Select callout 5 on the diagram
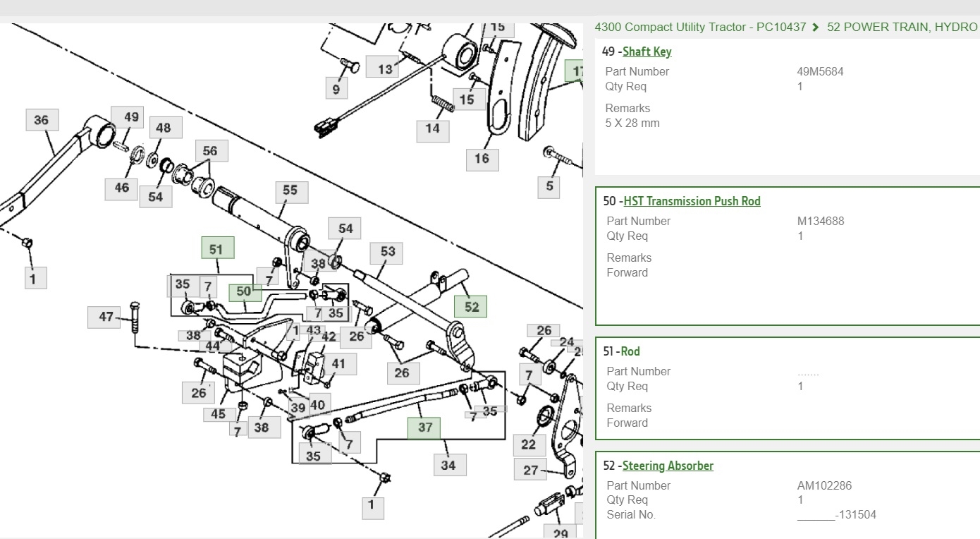The image size is (980, 539). (x=549, y=187)
